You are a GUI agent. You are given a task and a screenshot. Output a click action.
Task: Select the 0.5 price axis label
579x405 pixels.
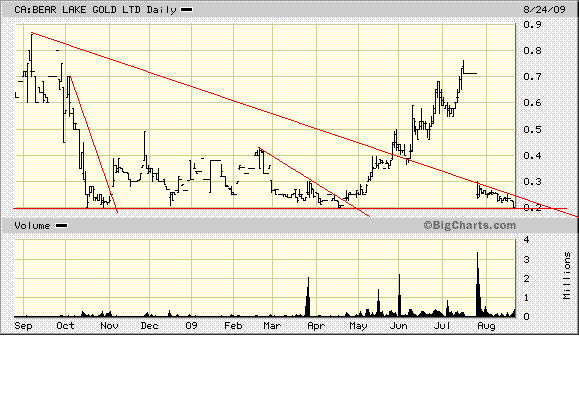pos(532,129)
